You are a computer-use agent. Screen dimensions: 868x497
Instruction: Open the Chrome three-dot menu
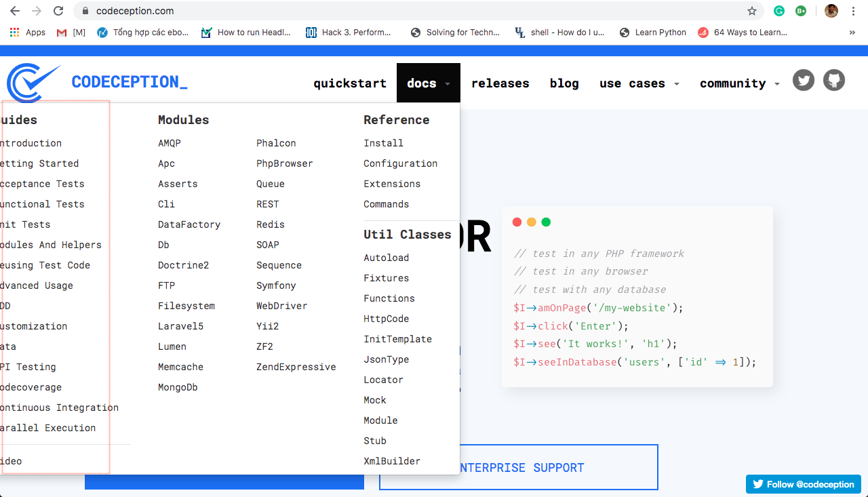click(x=853, y=11)
